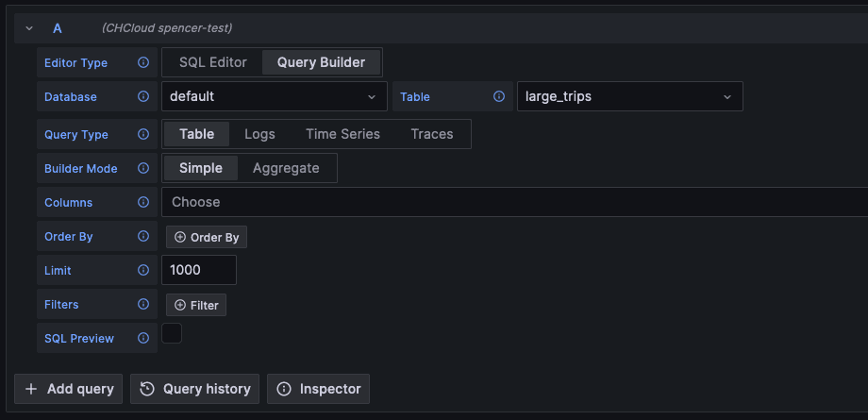The image size is (868, 420).
Task: Click the info icon beside Builder Mode
Action: [x=143, y=169]
